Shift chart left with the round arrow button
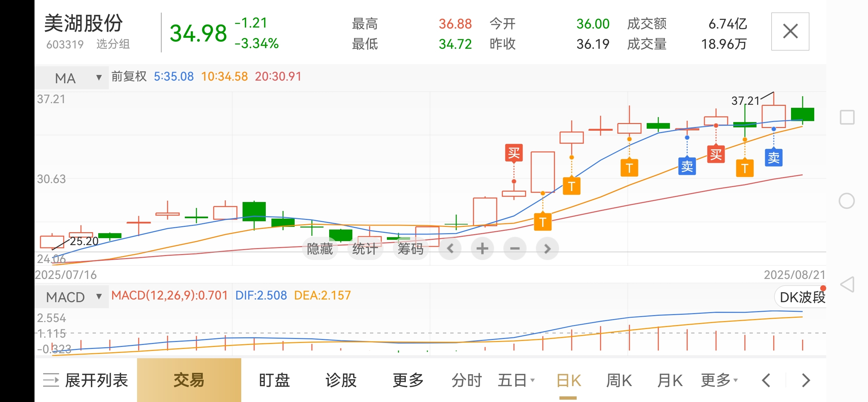Viewport: 868px width, 402px height. [450, 249]
